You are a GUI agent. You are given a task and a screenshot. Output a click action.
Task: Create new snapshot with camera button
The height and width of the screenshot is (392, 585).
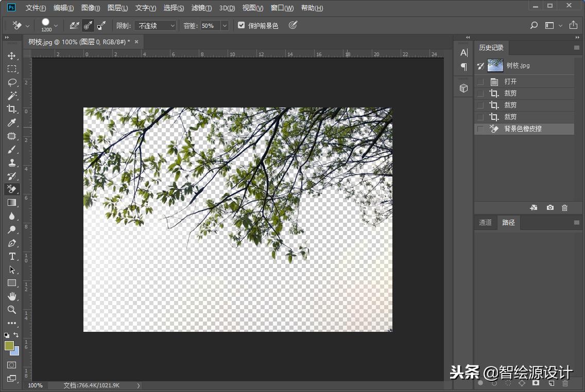pos(549,207)
